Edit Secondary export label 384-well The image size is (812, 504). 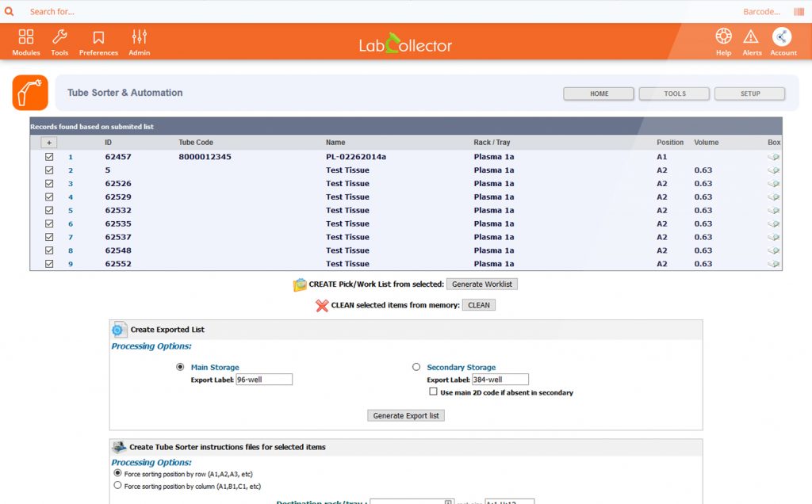coord(500,380)
